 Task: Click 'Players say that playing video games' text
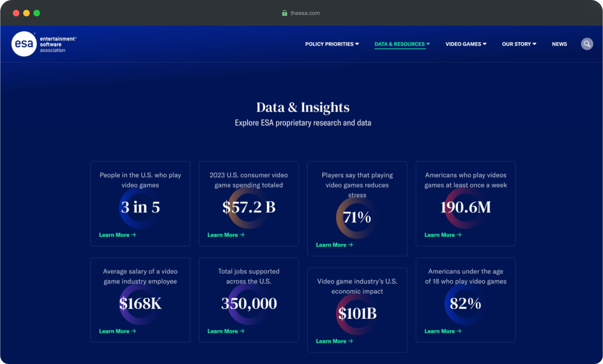point(357,180)
